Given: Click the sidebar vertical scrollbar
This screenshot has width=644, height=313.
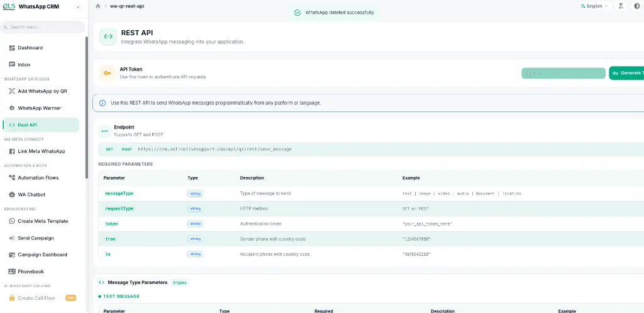Looking at the screenshot, I should (87, 107).
